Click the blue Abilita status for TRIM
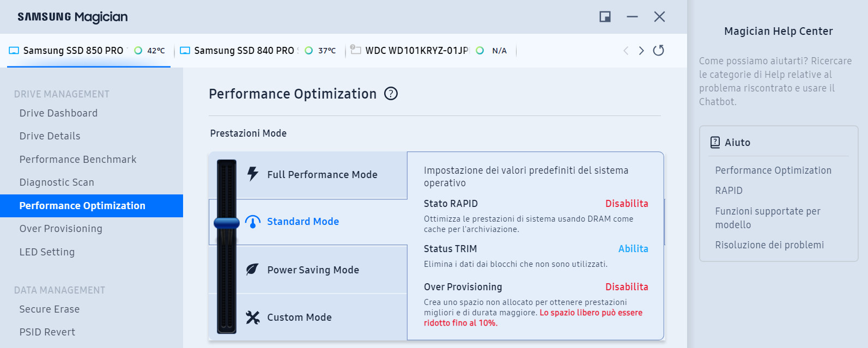 [633, 249]
